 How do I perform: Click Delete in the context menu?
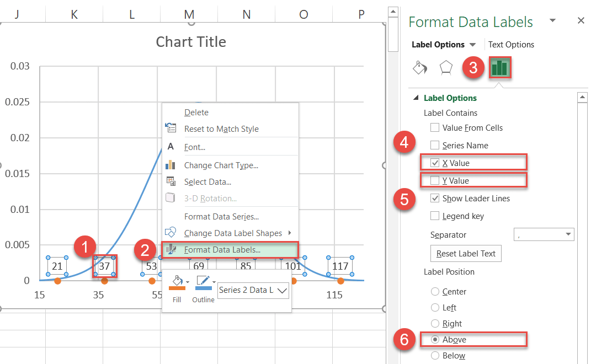coord(195,112)
